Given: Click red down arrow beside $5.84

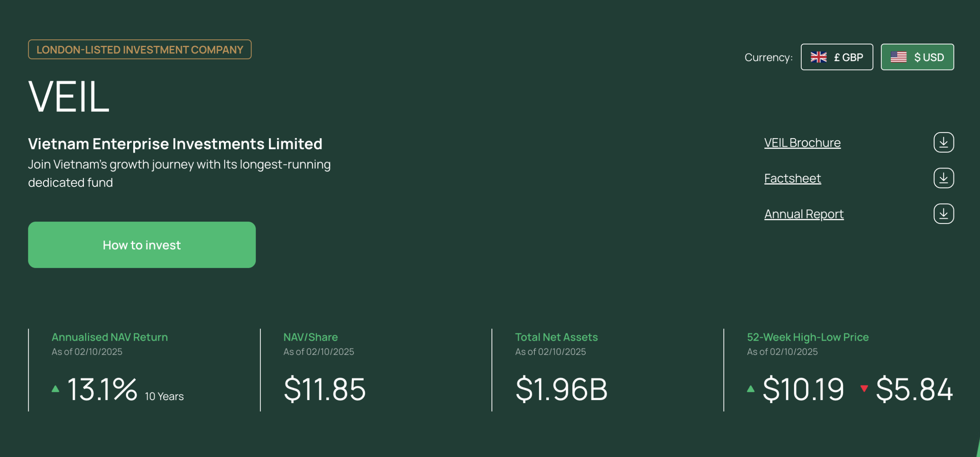Looking at the screenshot, I should tap(864, 388).
